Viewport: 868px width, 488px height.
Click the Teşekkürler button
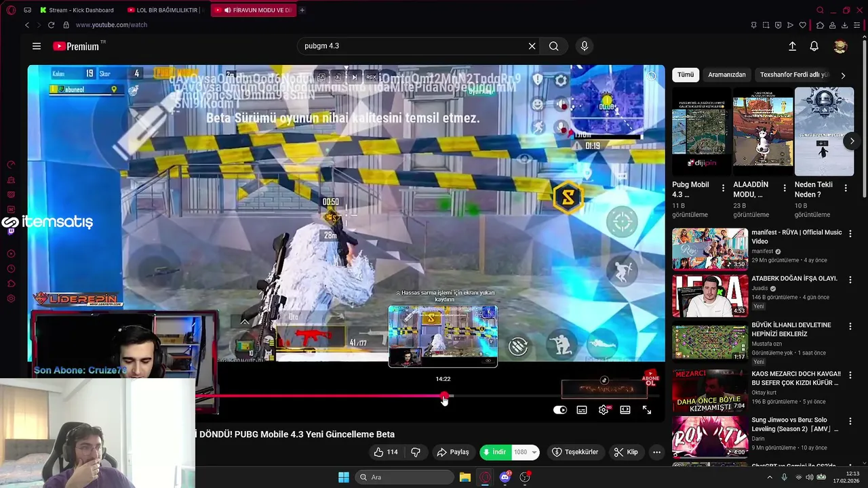coord(576,452)
